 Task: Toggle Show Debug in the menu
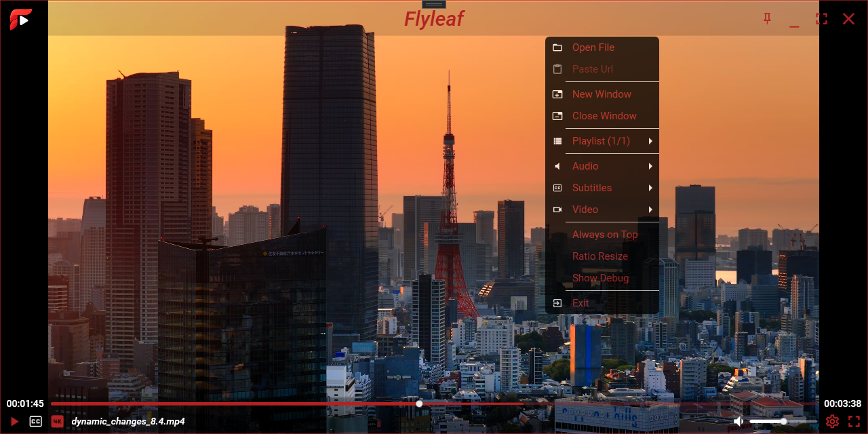tap(602, 278)
